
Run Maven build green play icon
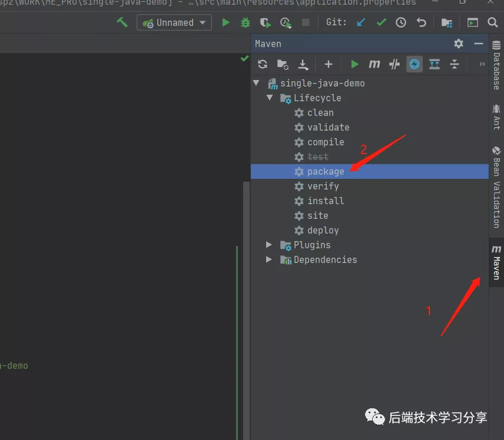coord(354,64)
